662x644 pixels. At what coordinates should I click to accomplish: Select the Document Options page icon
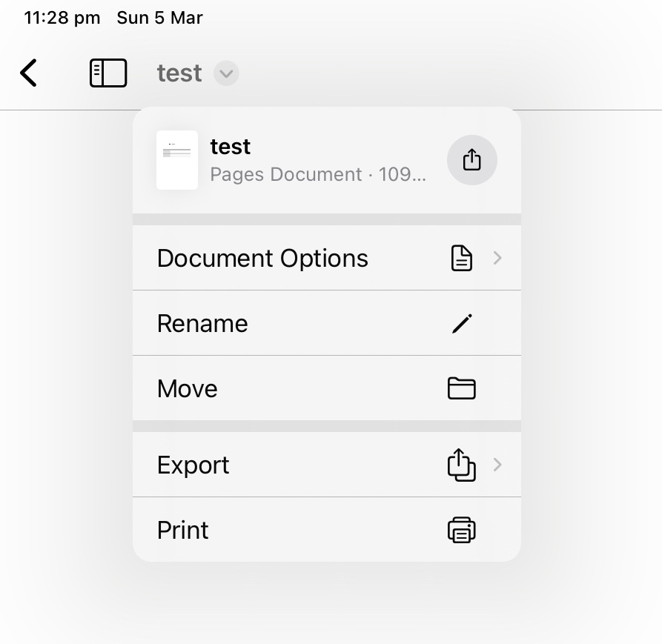pyautogui.click(x=461, y=258)
